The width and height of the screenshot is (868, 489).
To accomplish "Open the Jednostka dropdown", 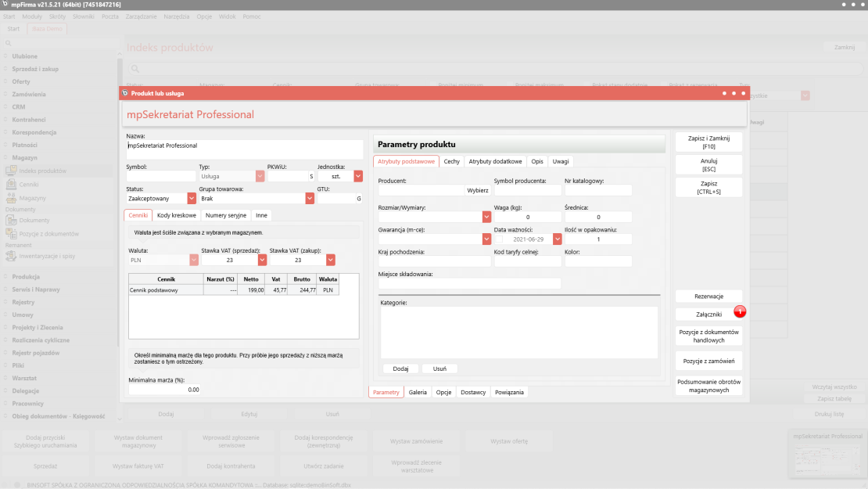I will click(358, 176).
